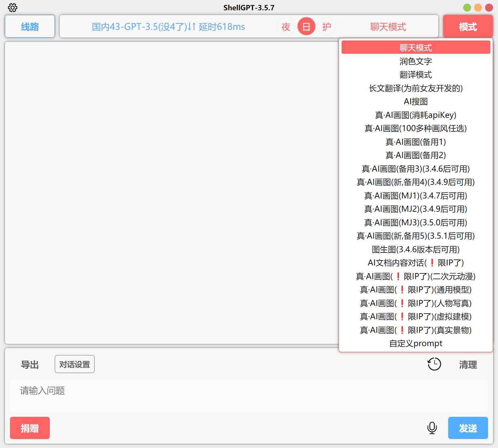Open 对话设置 dialog settings
The width and height of the screenshot is (498, 448).
(74, 364)
